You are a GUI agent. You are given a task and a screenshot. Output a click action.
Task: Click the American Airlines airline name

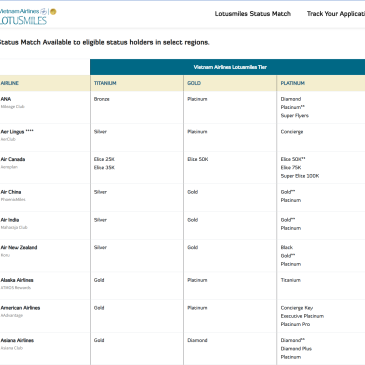coord(20,308)
